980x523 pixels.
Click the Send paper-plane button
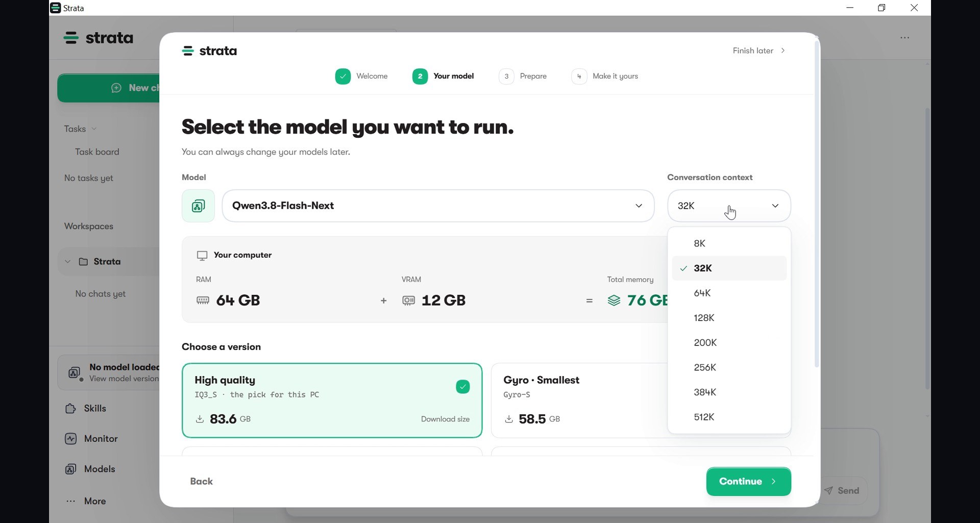pyautogui.click(x=843, y=491)
